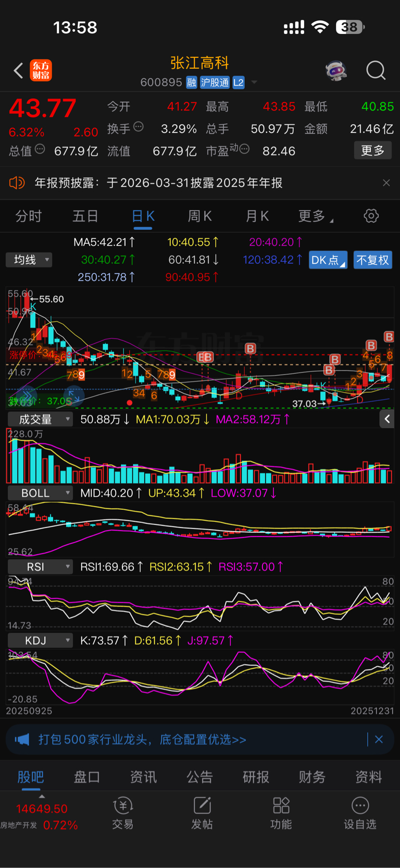Toggle the DK点 signal button
The image size is (400, 868).
click(328, 260)
